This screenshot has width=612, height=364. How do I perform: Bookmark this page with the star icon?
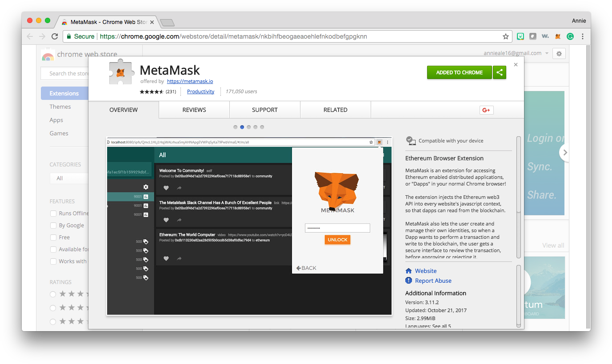click(505, 36)
